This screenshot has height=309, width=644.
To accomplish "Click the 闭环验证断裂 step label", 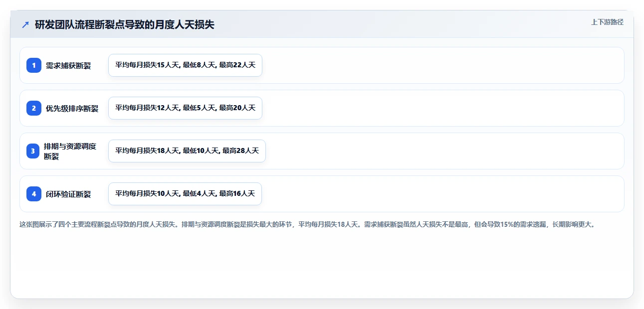I will [68, 194].
